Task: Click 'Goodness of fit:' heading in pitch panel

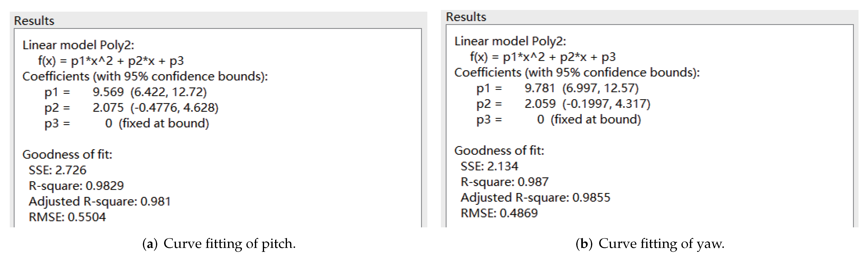Action: click(67, 154)
